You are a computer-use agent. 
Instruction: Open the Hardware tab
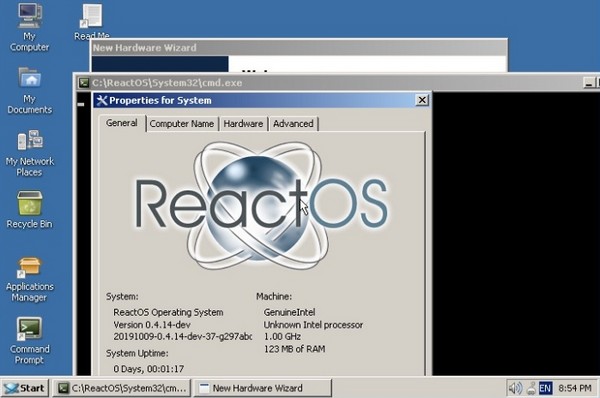click(243, 124)
